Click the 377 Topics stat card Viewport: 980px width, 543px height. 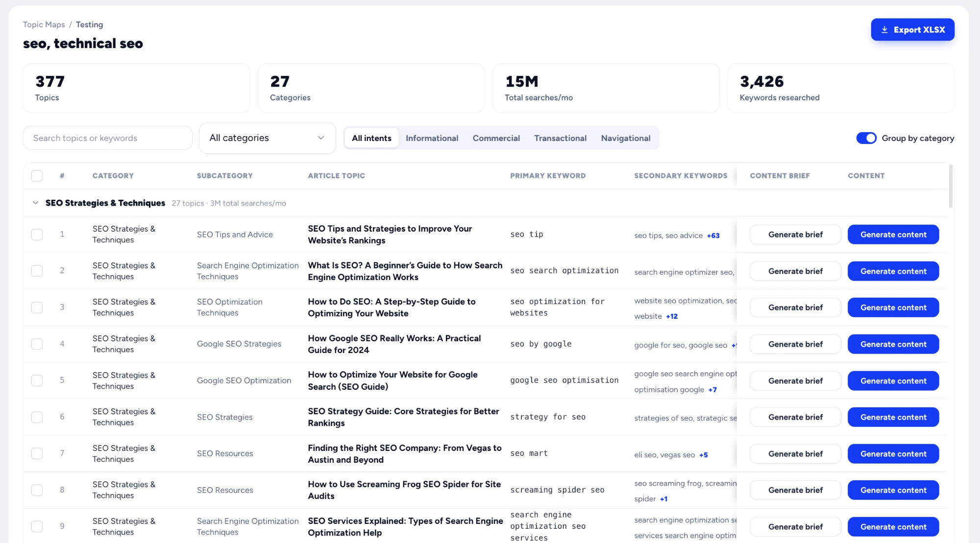coord(136,88)
